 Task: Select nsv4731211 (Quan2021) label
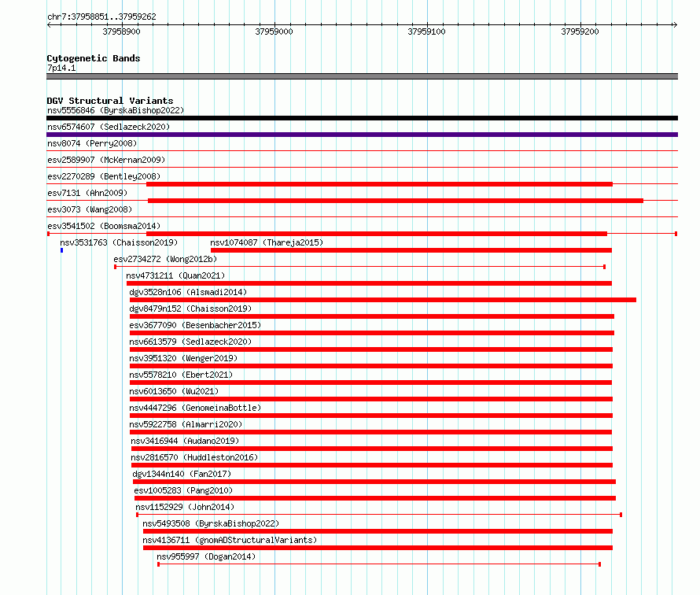175,275
